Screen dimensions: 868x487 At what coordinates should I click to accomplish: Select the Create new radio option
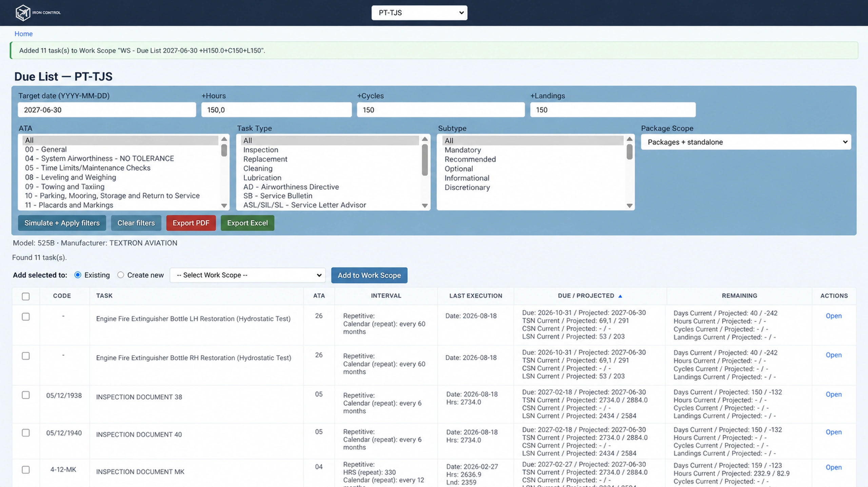click(x=120, y=275)
